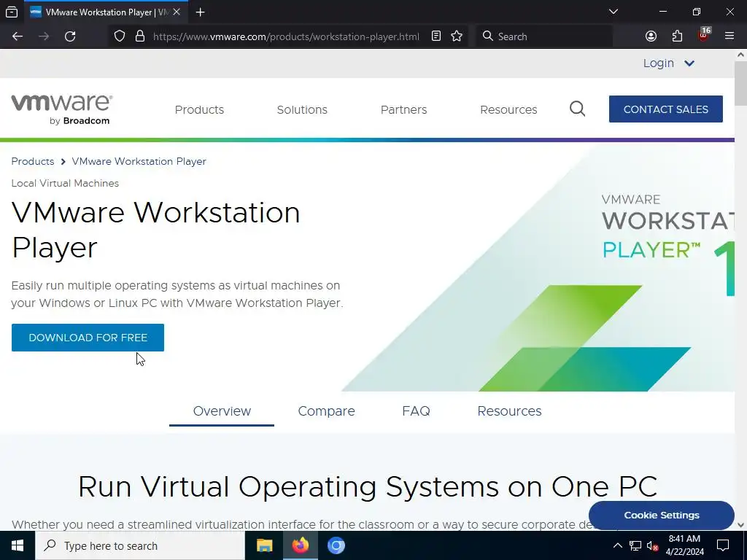Click Firefox icon in taskbar

(300, 545)
